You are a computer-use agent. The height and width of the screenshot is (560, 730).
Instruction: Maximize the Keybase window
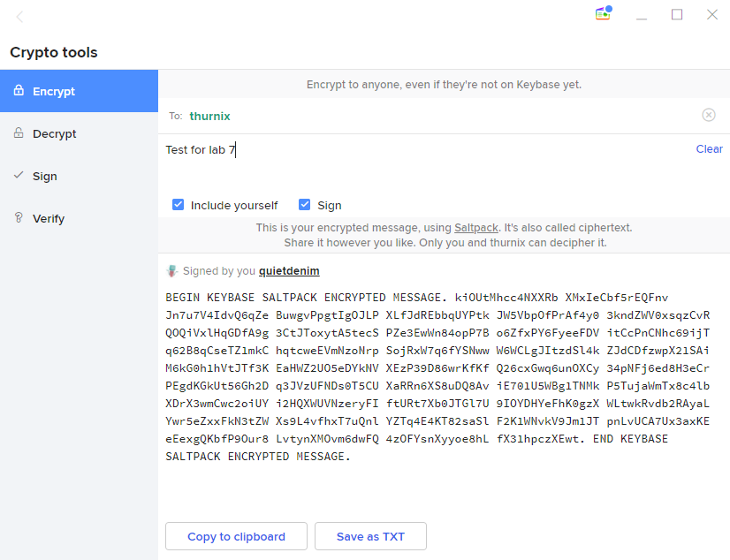click(x=677, y=15)
